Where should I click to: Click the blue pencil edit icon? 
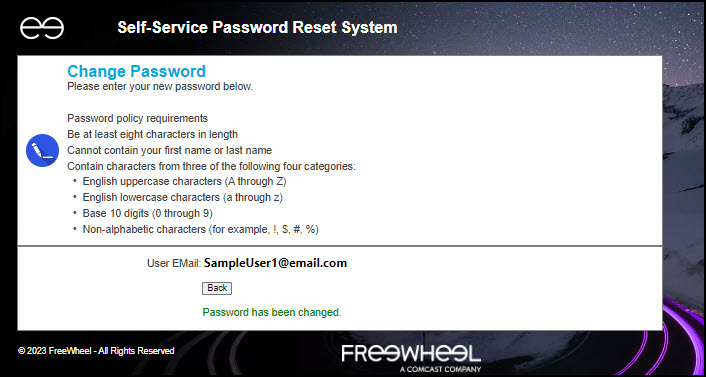(x=42, y=150)
